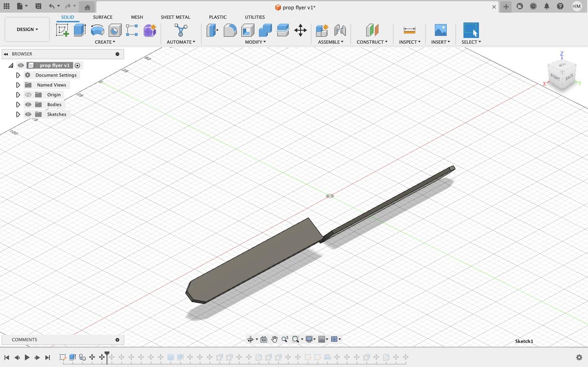Open the CREATE dropdown menu
Image resolution: width=588 pixels, height=367 pixels.
tap(105, 42)
